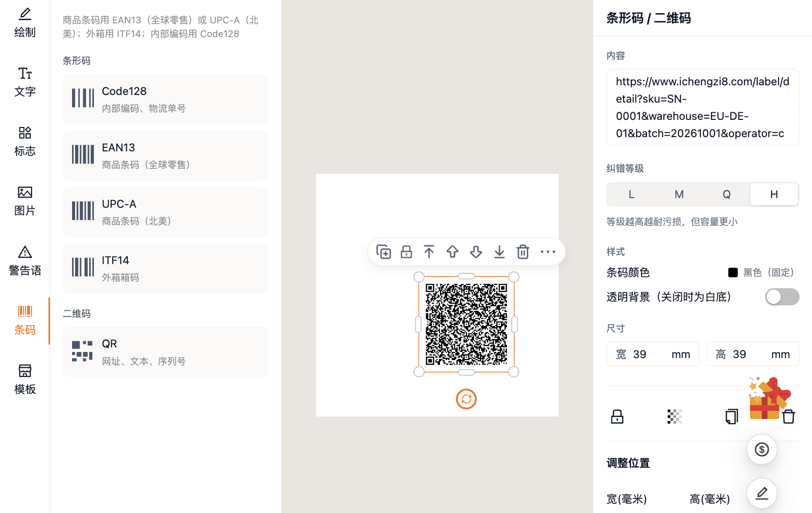Open more options ellipsis in floating toolbar
This screenshot has width=812, height=513.
[548, 252]
